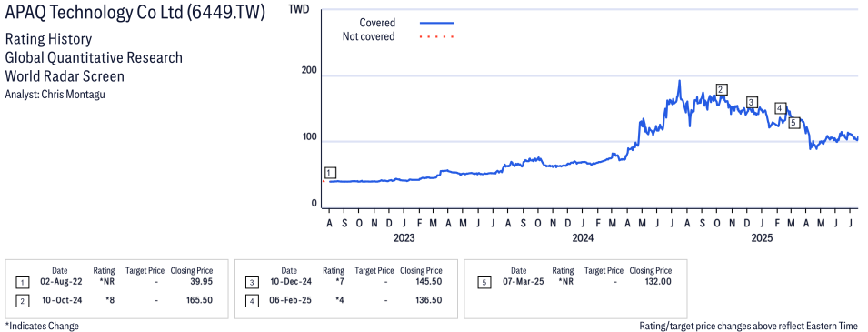The width and height of the screenshot is (868, 332).
Task: Click chart marker 1 at the price line start
Action: point(331,173)
